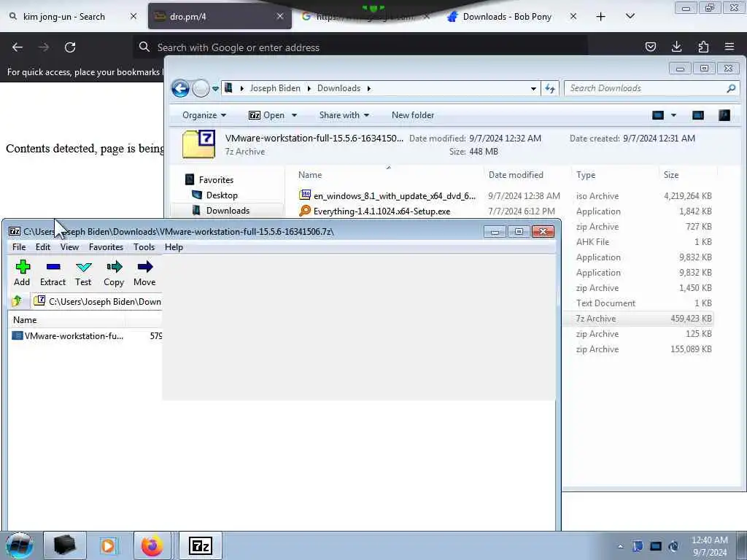Refresh the Explorer Downloads folder
The width and height of the screenshot is (747, 560).
coord(550,88)
